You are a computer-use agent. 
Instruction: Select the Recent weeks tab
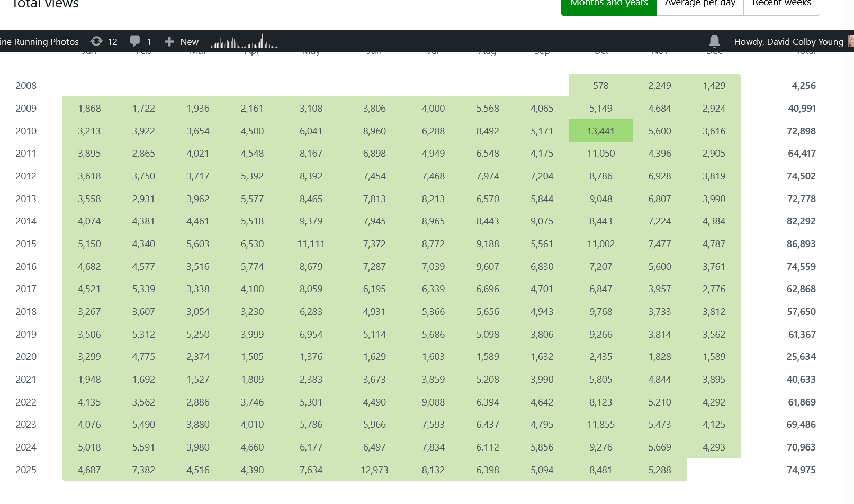tap(781, 4)
